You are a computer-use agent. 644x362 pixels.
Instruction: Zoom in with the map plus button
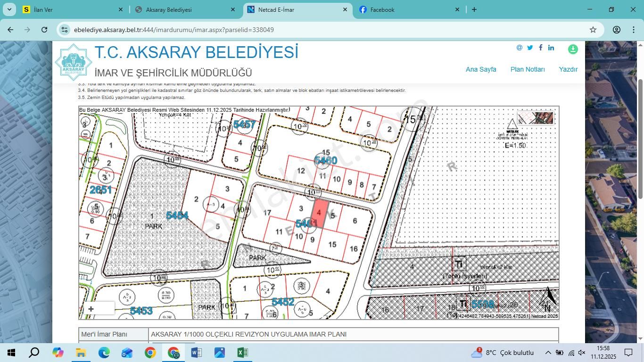coord(91,309)
